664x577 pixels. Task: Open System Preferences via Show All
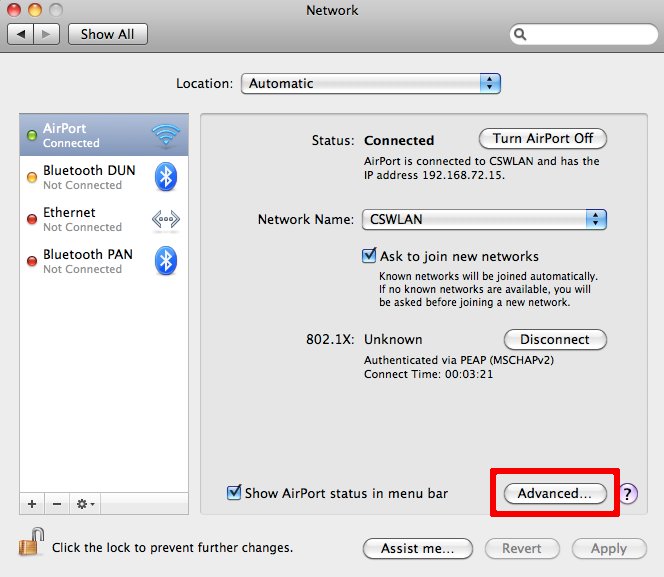(108, 34)
